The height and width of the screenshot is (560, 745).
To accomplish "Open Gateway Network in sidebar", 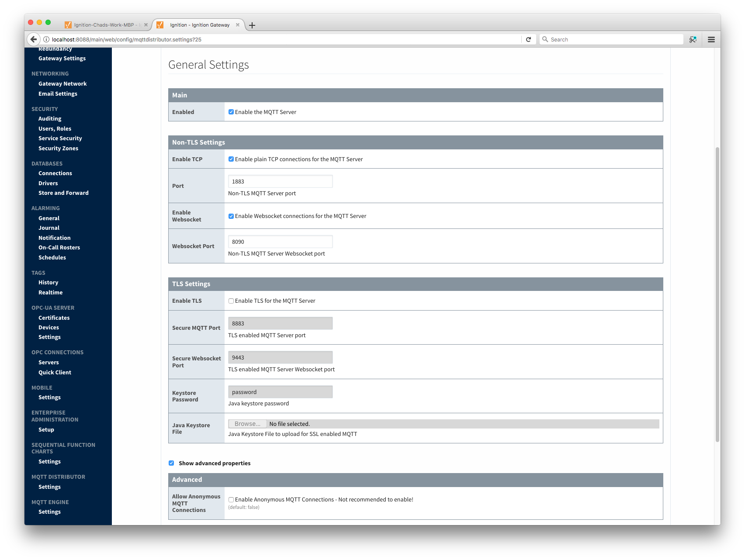I will [62, 83].
